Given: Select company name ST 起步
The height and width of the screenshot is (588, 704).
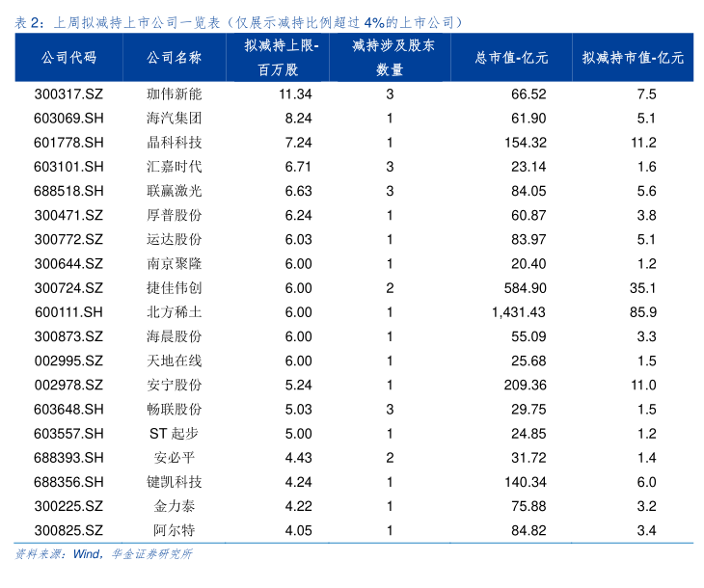Looking at the screenshot, I should pos(175,434).
